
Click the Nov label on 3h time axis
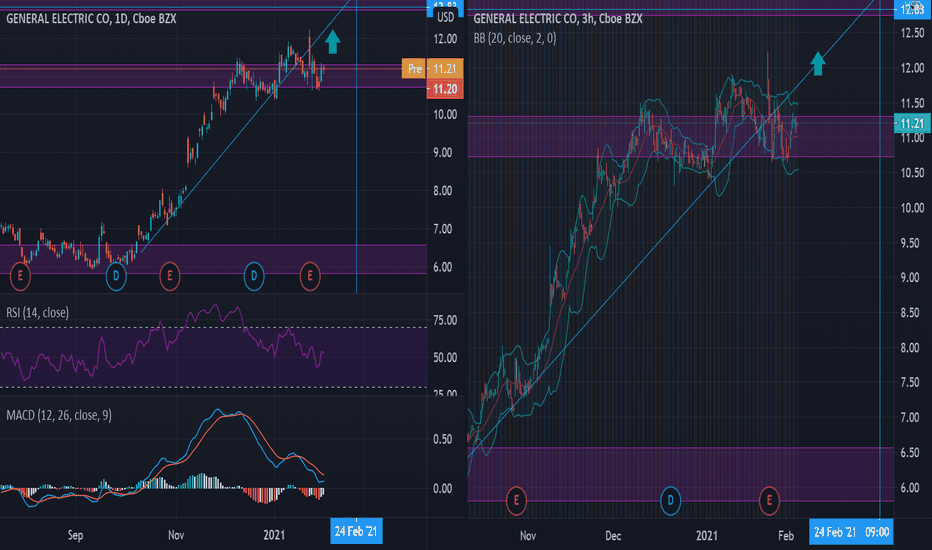pyautogui.click(x=528, y=535)
